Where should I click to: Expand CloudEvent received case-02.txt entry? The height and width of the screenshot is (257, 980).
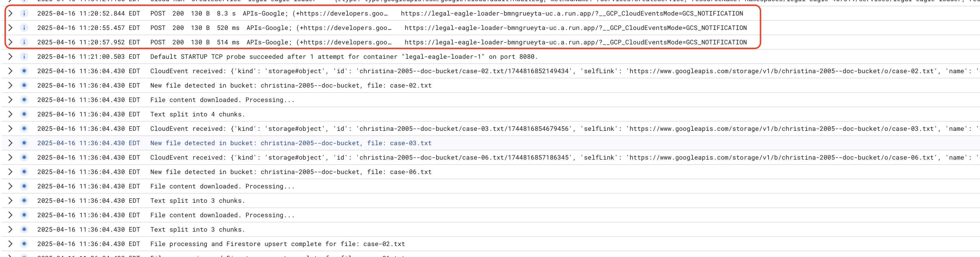(x=10, y=71)
